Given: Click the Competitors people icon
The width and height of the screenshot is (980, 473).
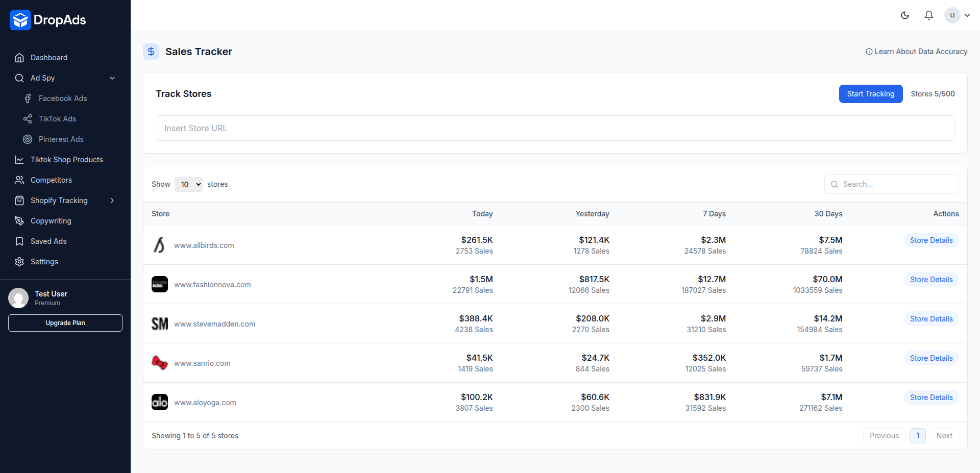Looking at the screenshot, I should (19, 180).
